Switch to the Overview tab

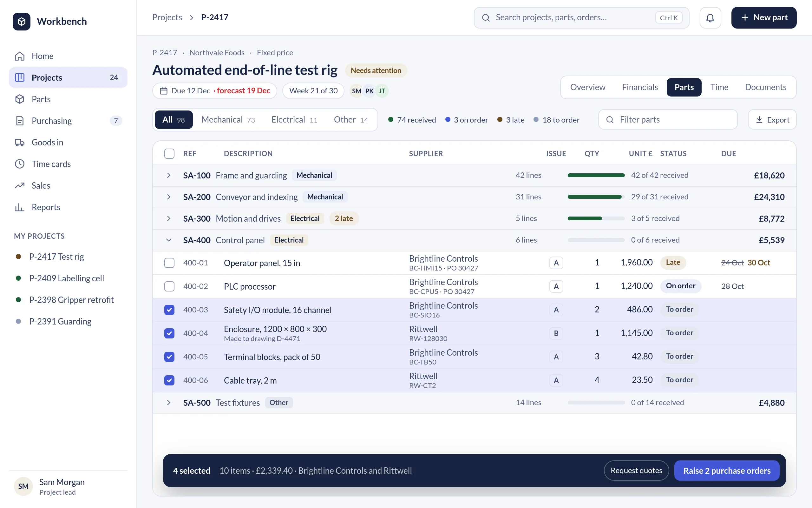click(587, 87)
